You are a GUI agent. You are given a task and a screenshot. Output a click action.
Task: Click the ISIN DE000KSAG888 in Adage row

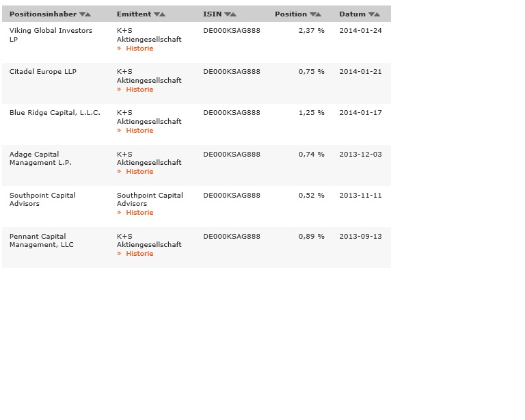click(x=232, y=155)
